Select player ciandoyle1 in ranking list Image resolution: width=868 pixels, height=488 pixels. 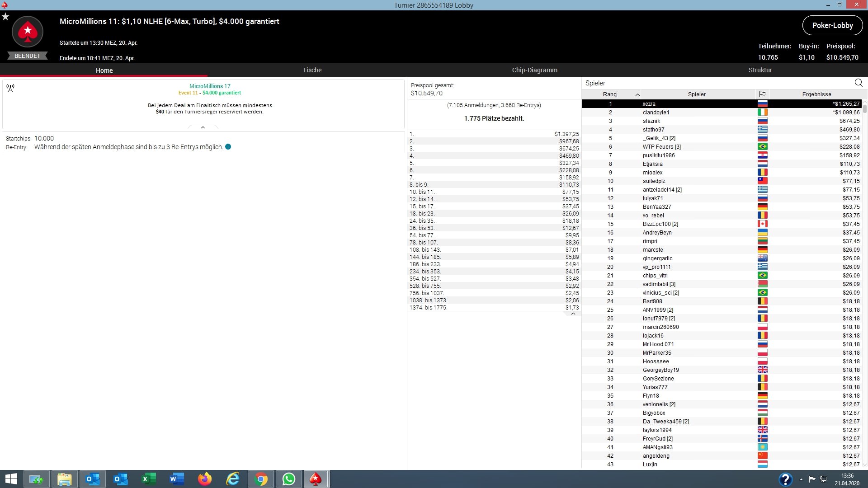[656, 113]
